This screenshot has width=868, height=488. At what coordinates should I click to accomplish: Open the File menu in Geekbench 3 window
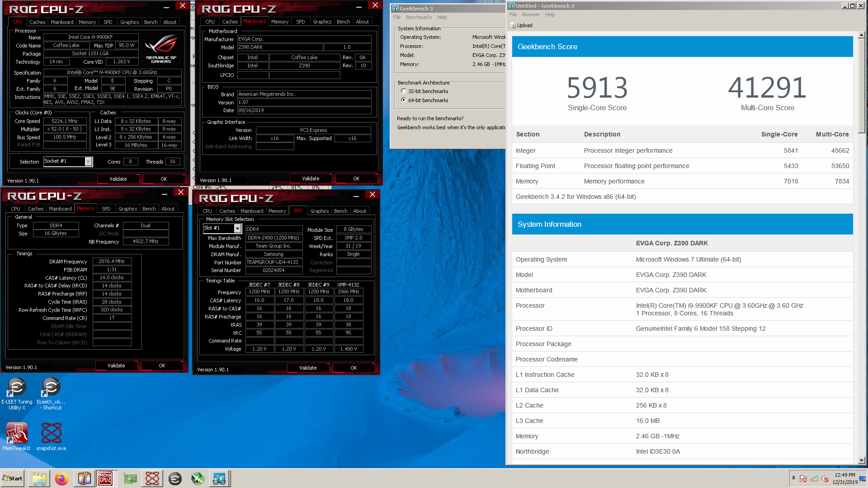pos(397,17)
